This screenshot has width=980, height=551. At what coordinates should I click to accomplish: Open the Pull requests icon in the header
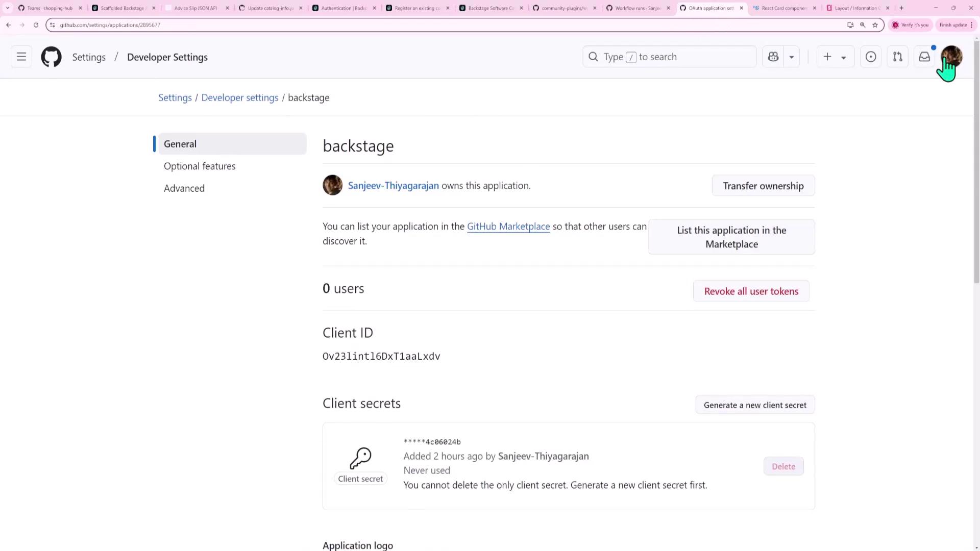pyautogui.click(x=897, y=57)
